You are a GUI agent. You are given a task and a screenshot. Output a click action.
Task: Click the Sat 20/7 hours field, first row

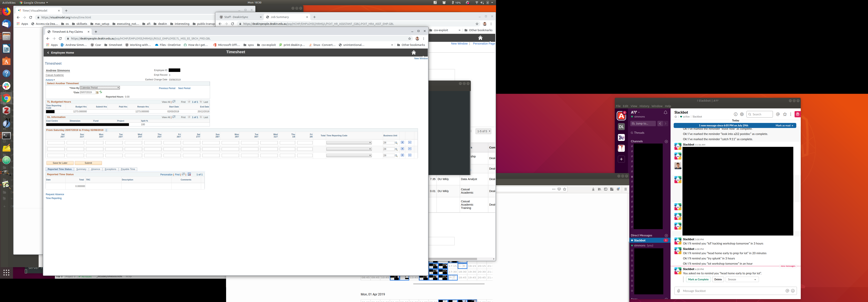click(56, 143)
